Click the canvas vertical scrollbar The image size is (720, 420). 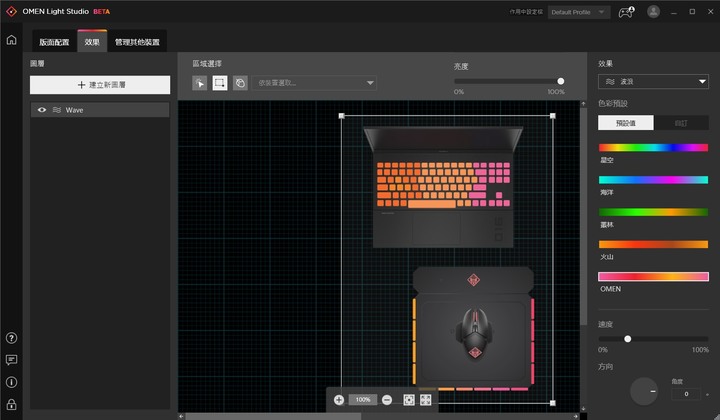click(x=583, y=216)
